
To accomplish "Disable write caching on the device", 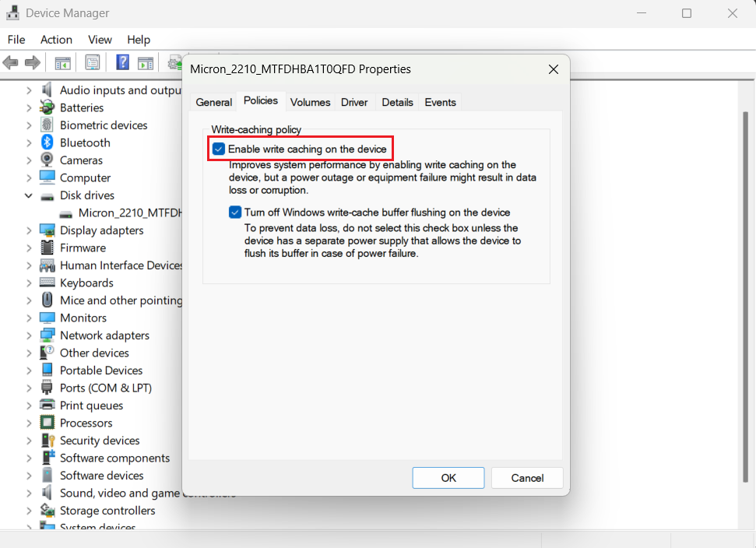I will pyautogui.click(x=219, y=148).
